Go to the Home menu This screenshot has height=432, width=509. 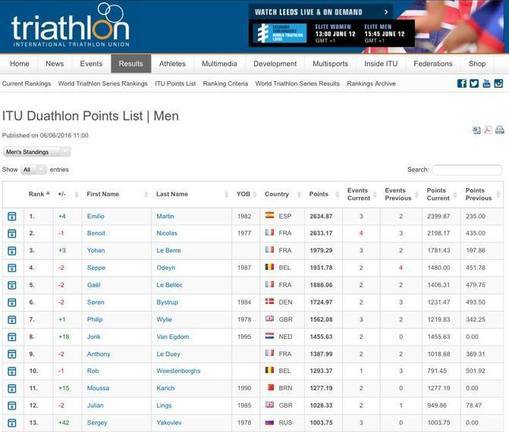point(19,64)
